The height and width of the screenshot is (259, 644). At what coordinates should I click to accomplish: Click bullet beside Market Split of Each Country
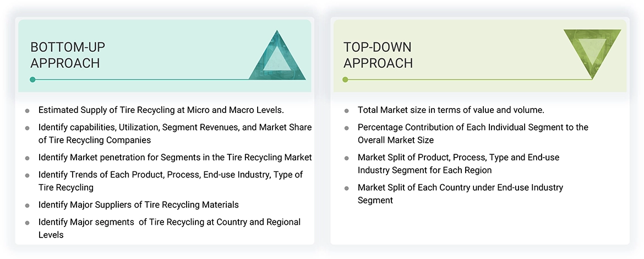[346, 188]
